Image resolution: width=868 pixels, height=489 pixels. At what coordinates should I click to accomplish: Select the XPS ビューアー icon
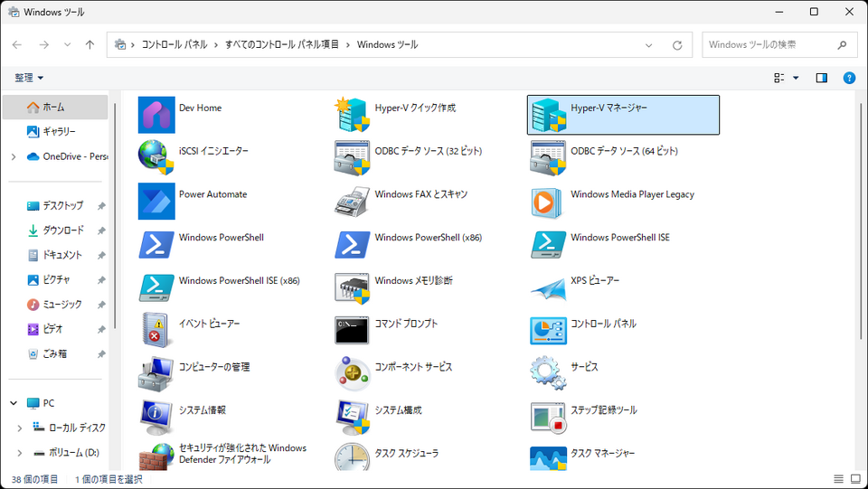(x=548, y=287)
